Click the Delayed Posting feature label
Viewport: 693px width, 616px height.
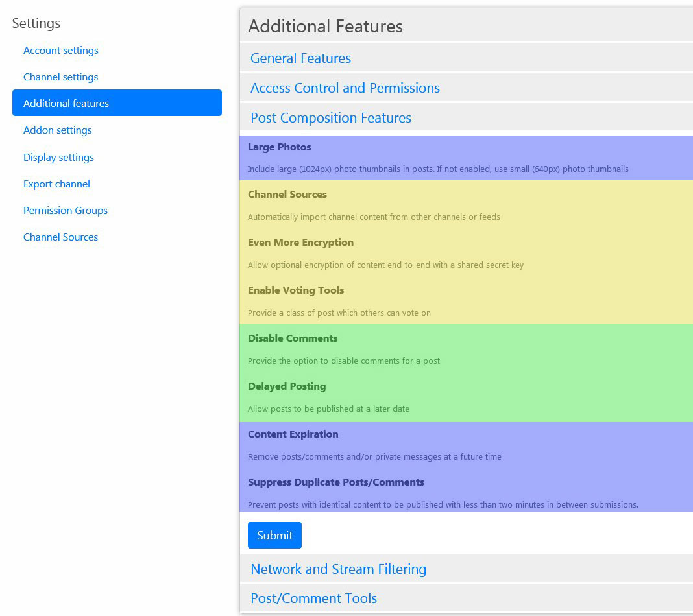click(x=287, y=386)
